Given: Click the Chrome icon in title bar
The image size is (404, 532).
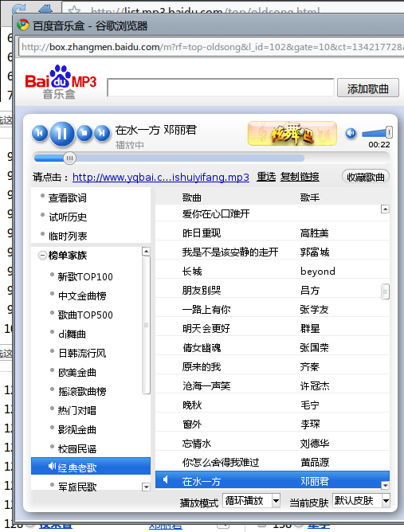Looking at the screenshot, I should [x=23, y=25].
